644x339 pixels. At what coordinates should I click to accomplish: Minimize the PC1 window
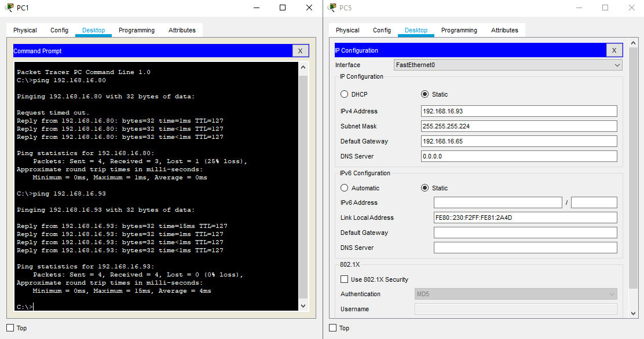tap(257, 8)
